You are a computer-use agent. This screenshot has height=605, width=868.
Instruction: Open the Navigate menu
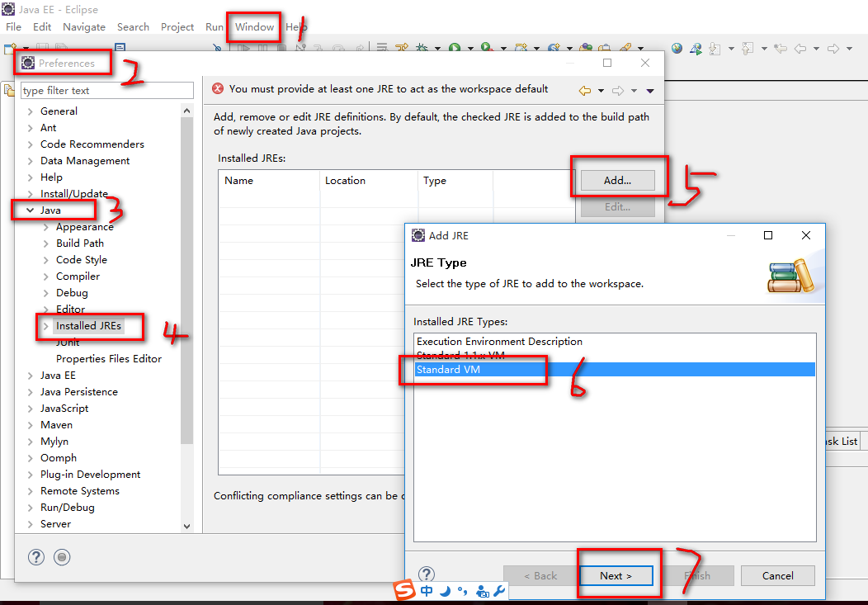tap(84, 26)
